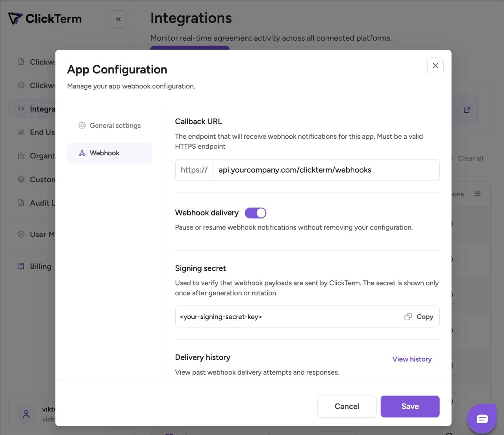Switch to General settings tab
Viewport: 504px width, 435px height.
pos(109,125)
